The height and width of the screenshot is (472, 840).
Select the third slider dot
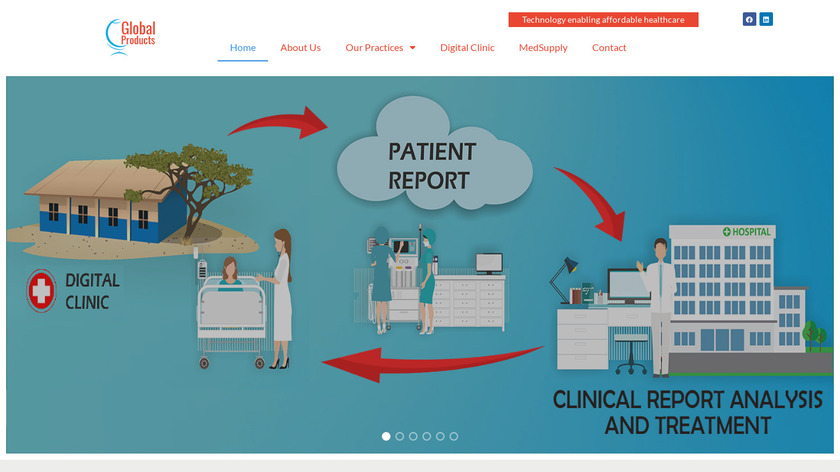413,436
